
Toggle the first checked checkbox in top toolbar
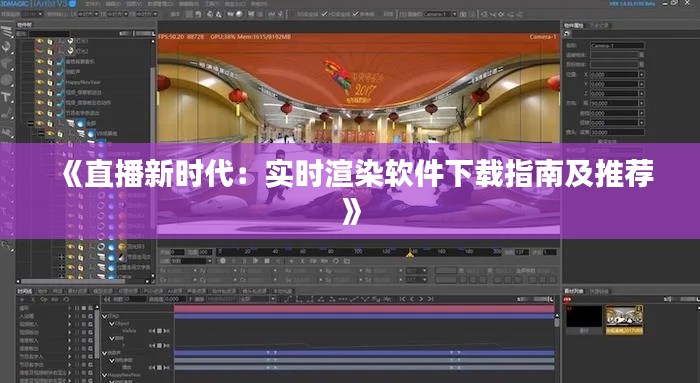325,14
